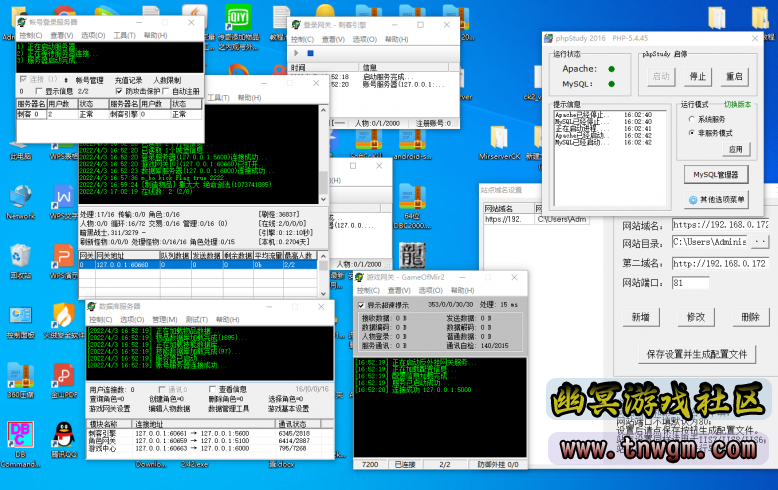Screen dimensions: 778x490
Task: Click the 删除 button in 站点域名设置
Action: (x=750, y=317)
